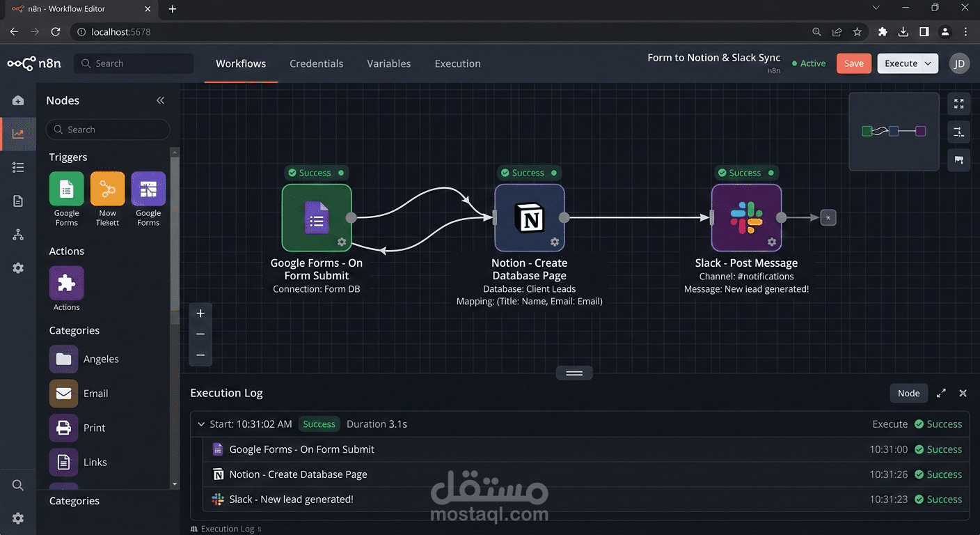Open a new browser tab
This screenshot has width=980, height=535.
(173, 9)
